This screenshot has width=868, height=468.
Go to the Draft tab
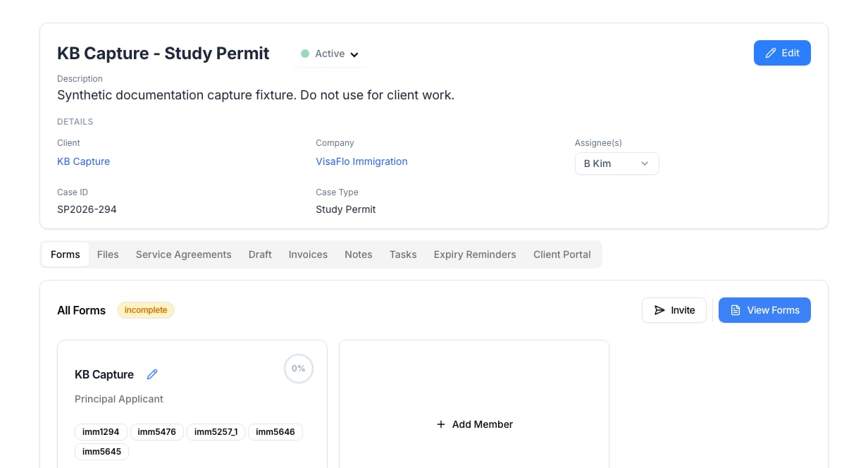tap(260, 254)
